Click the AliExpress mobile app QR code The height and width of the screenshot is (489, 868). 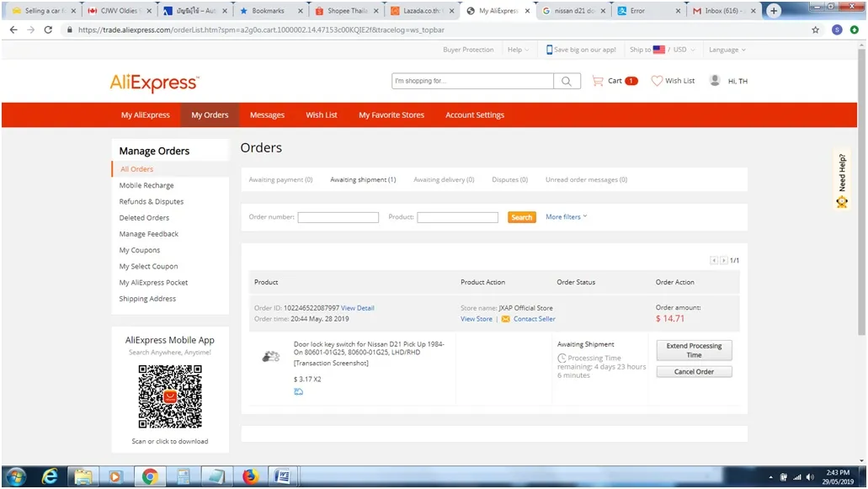169,397
